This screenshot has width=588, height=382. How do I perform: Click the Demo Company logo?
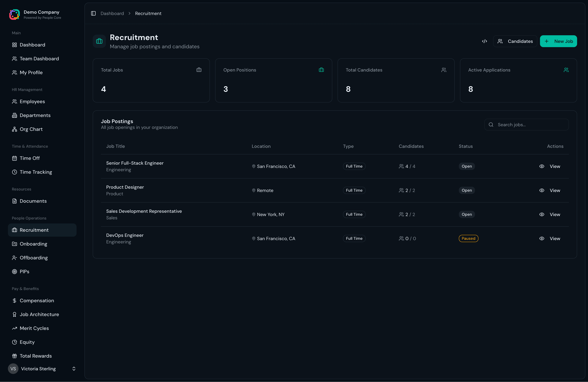coord(14,14)
